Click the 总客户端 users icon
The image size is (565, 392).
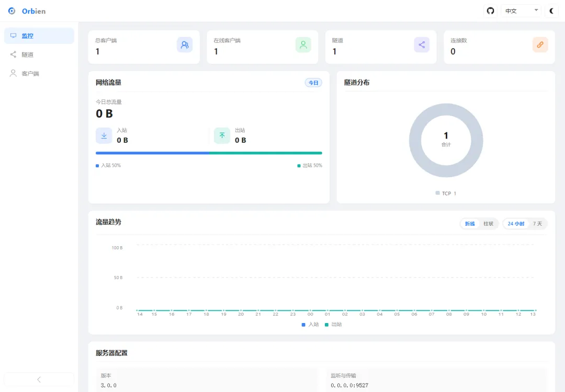[185, 44]
